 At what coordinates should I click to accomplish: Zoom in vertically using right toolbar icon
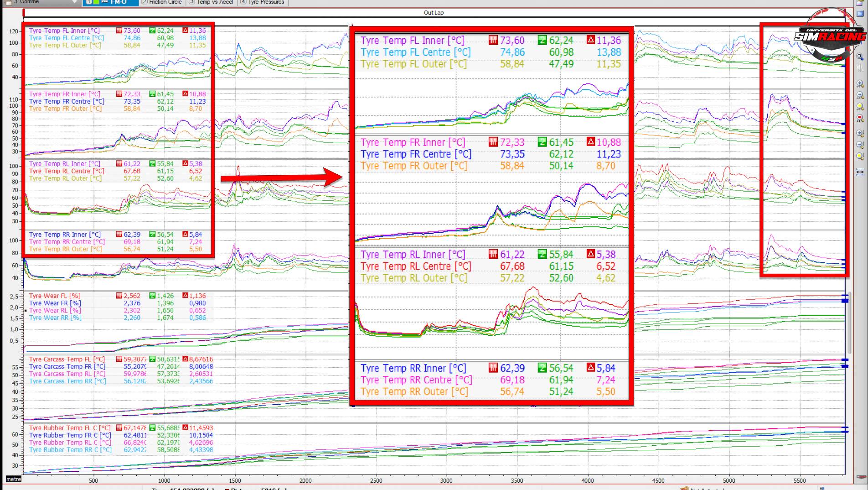point(860,133)
